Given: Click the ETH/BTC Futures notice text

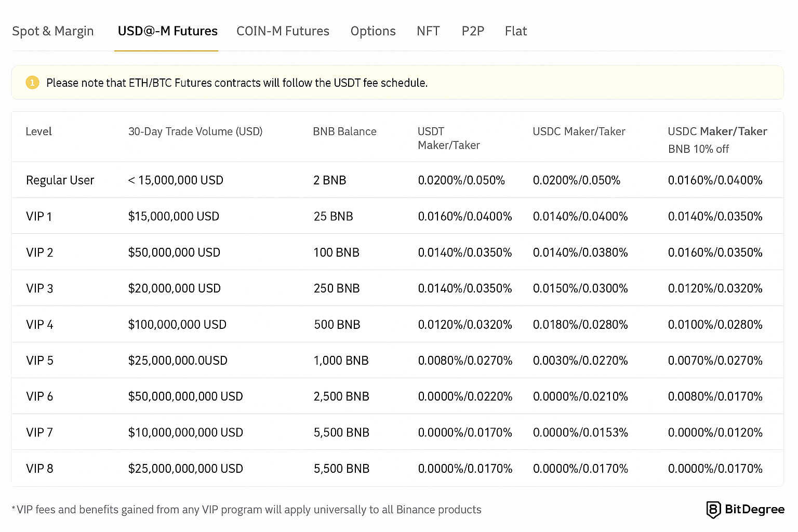Looking at the screenshot, I should [237, 83].
